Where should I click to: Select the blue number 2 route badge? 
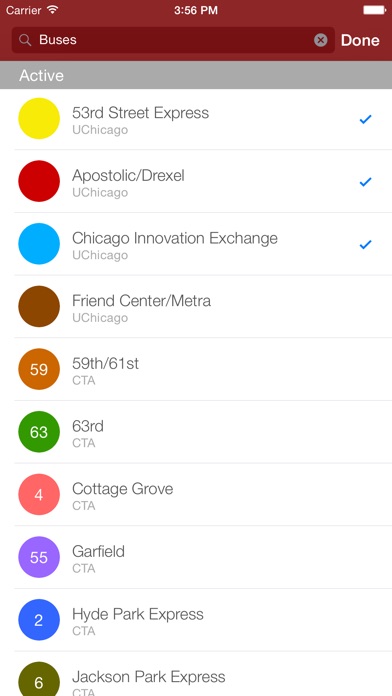pos(39,620)
